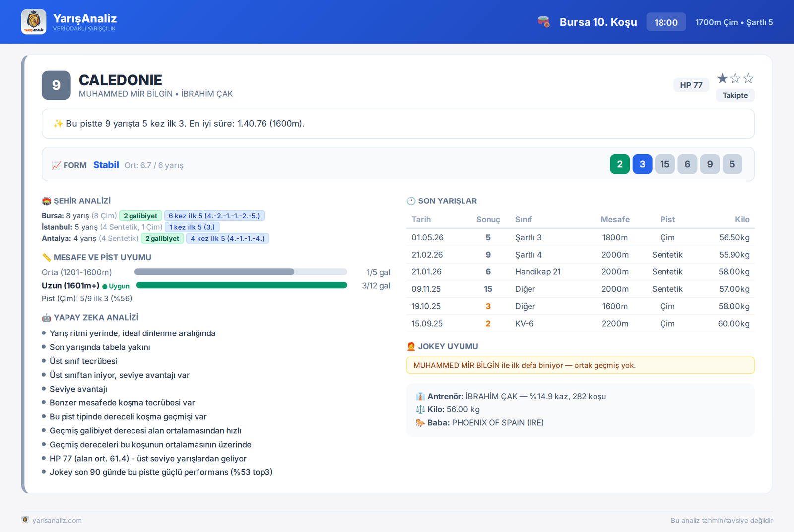Screen dimensions: 794x532
Task: Click the Stabil form status label
Action: point(106,165)
